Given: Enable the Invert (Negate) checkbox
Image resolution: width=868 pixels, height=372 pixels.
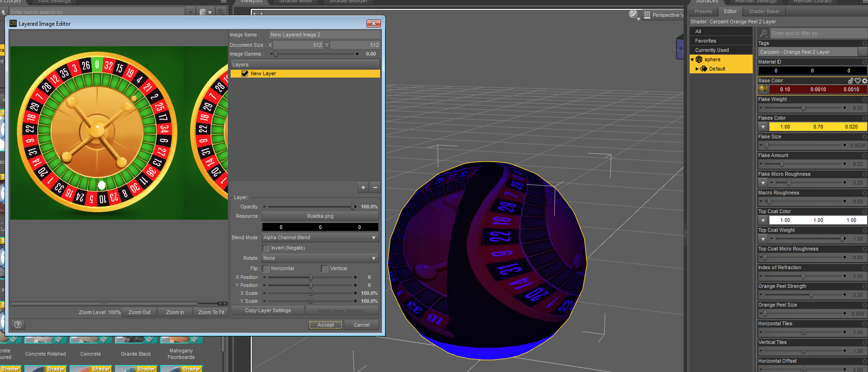Looking at the screenshot, I should (x=266, y=248).
